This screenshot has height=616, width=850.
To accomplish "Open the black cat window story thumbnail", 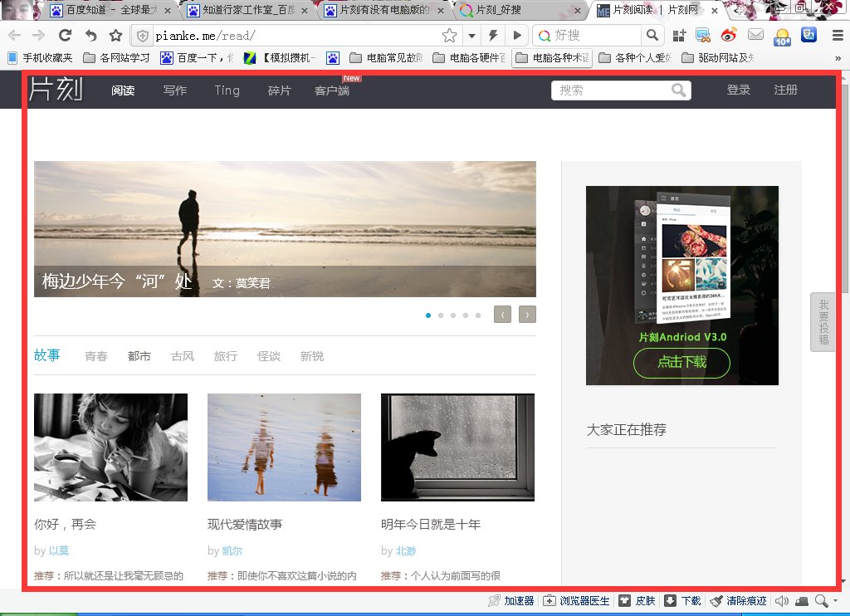I will (x=457, y=447).
